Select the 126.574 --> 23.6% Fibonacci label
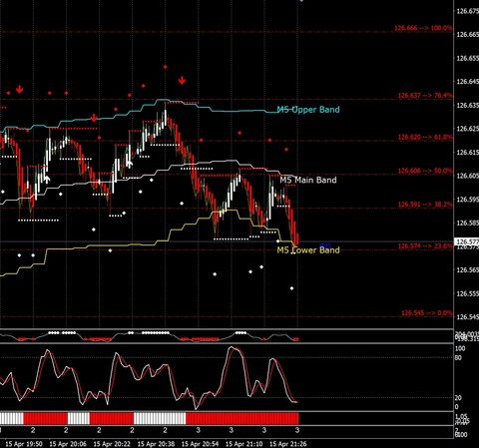The height and width of the screenshot is (448, 479). pyautogui.click(x=425, y=246)
